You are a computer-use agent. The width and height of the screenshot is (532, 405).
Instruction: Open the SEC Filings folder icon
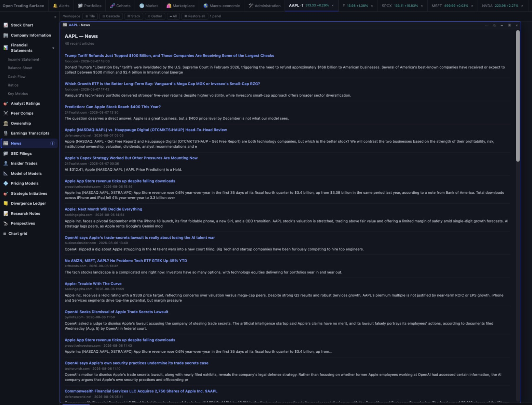[x=5, y=154]
